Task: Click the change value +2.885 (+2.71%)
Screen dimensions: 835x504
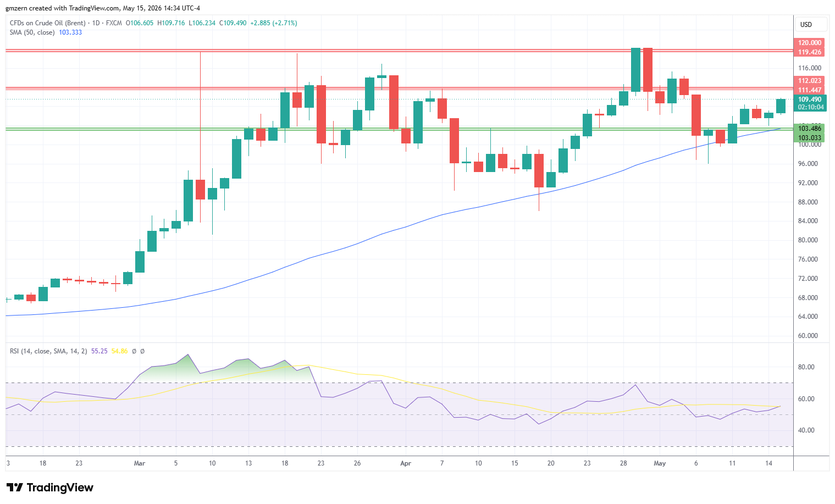Action: pos(274,23)
